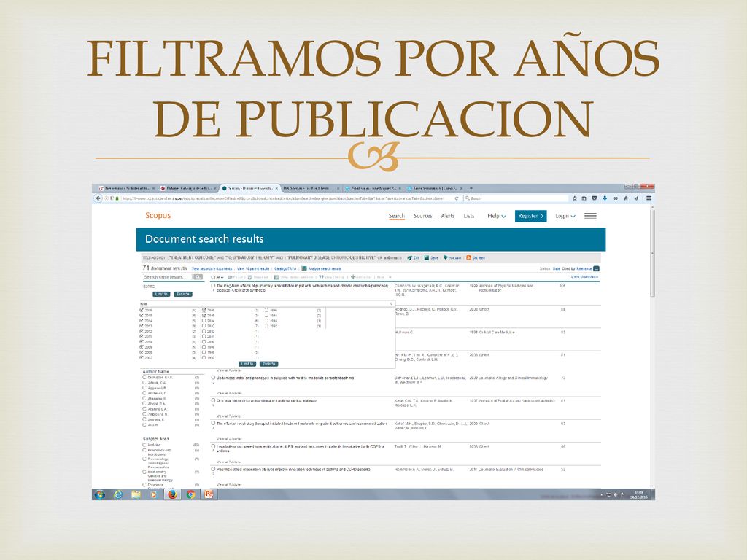
Task: Click the Register button
Action: coord(531,216)
